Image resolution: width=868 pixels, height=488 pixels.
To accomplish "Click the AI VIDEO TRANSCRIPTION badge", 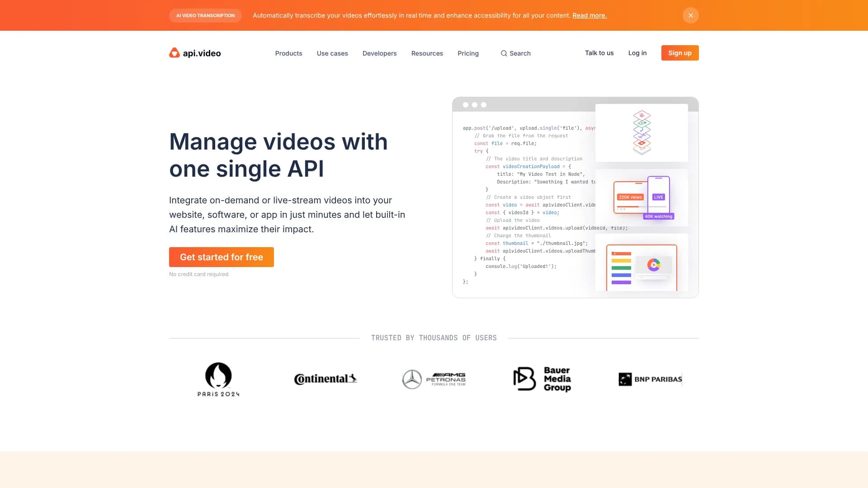I will (205, 15).
